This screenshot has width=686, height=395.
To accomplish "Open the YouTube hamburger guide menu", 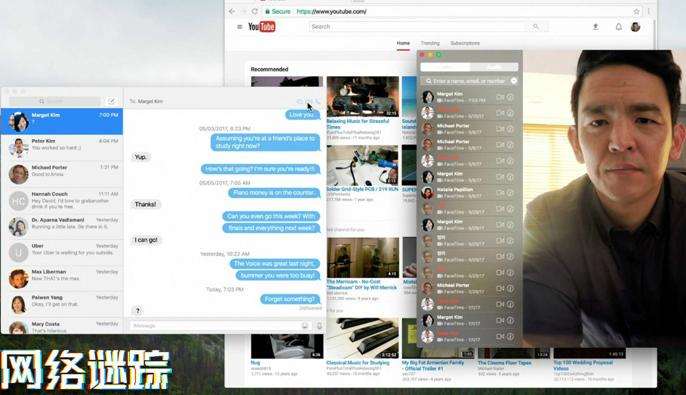I will pyautogui.click(x=239, y=27).
